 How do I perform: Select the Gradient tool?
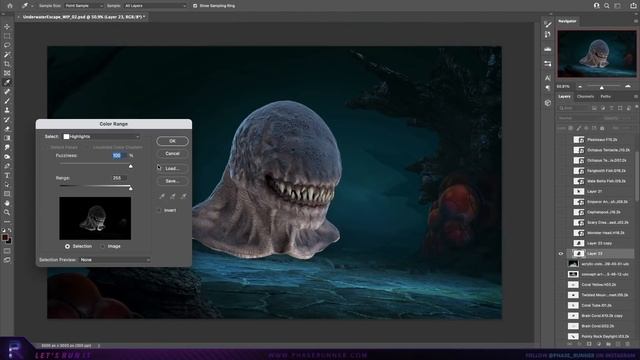(7, 138)
